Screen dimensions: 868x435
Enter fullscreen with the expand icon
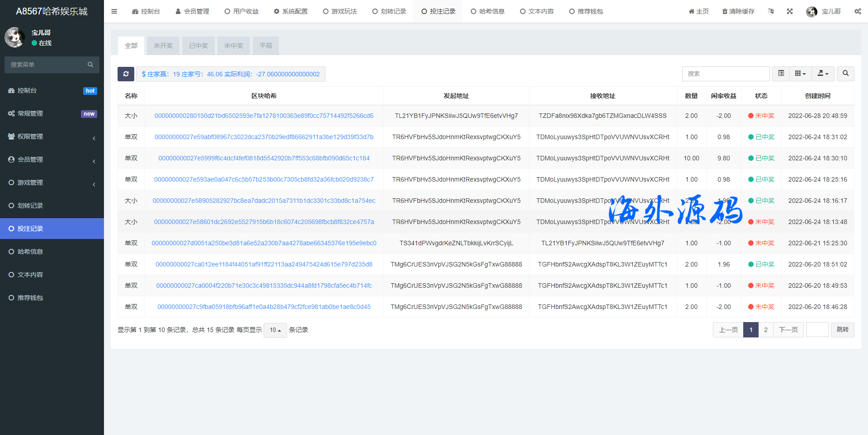(790, 11)
